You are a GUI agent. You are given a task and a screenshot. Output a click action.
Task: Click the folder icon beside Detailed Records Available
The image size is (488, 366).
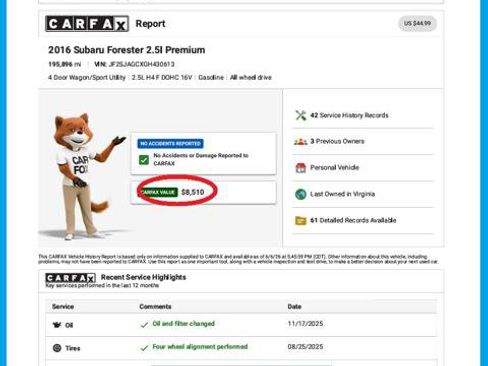(x=301, y=220)
